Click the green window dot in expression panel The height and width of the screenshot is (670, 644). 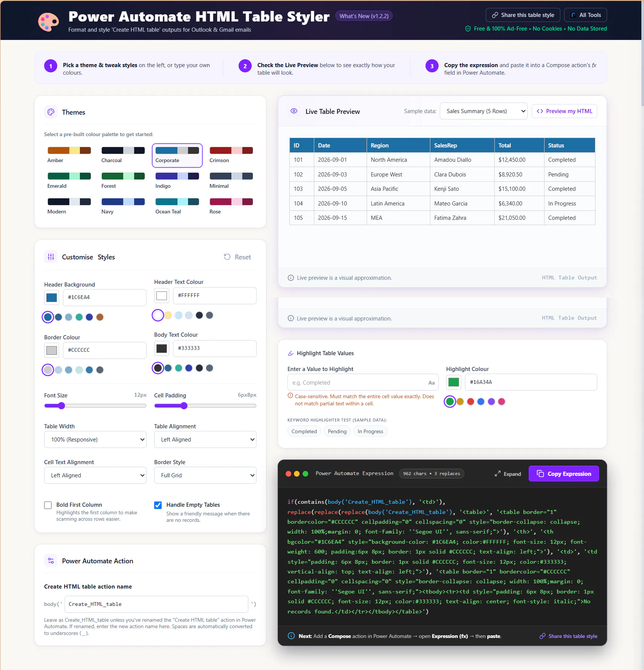point(306,474)
